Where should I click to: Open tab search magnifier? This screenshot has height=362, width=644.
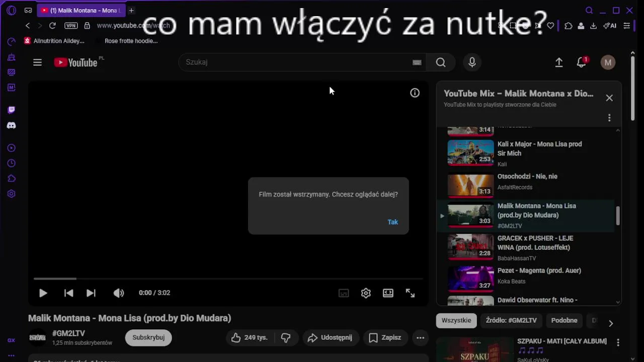589,10
